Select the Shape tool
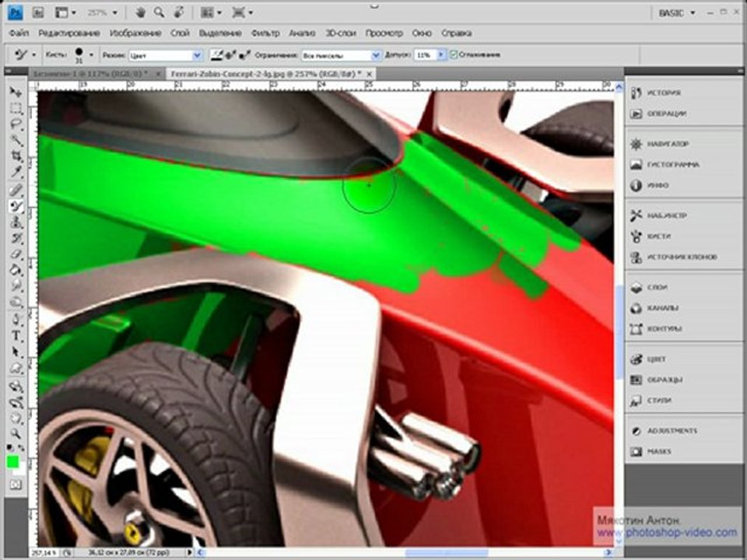The height and width of the screenshot is (560, 747). (x=16, y=368)
